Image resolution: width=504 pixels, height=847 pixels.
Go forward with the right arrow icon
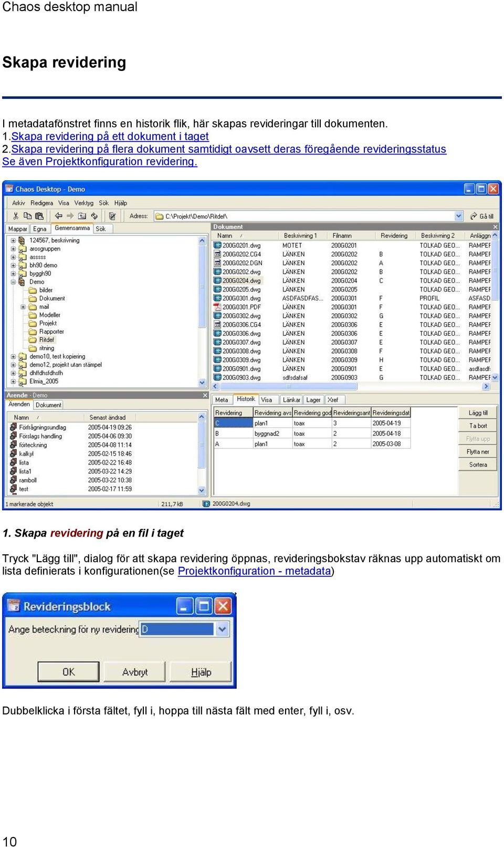(x=70, y=216)
